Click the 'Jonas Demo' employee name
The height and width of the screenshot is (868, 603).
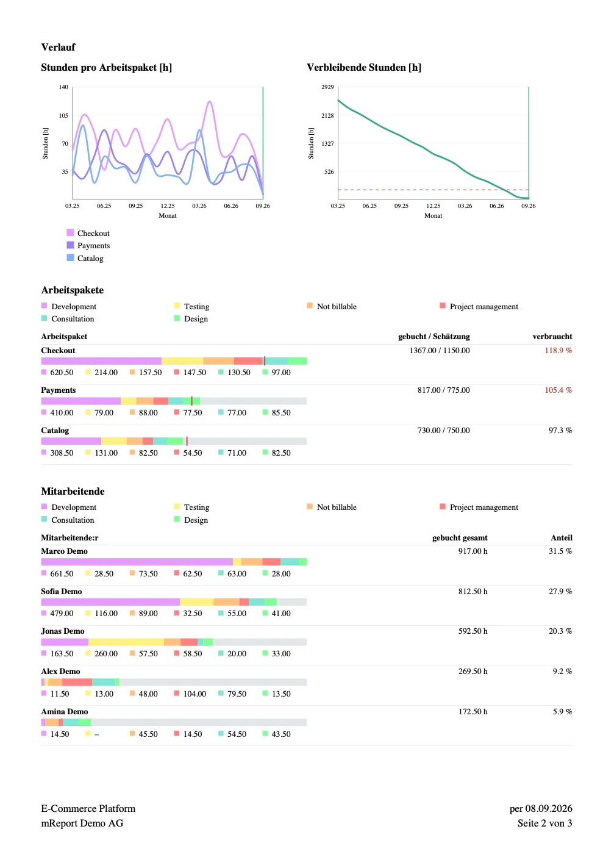[x=63, y=631]
